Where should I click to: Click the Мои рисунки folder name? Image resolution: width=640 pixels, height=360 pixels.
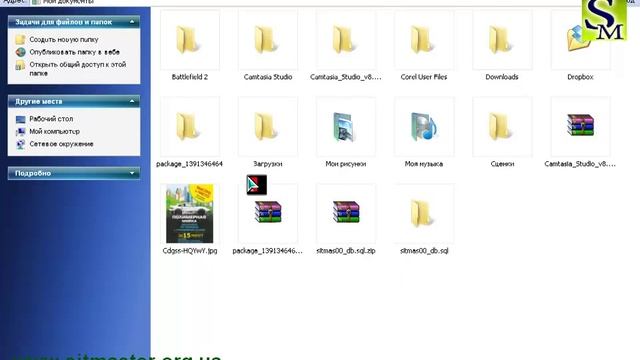(x=346, y=164)
